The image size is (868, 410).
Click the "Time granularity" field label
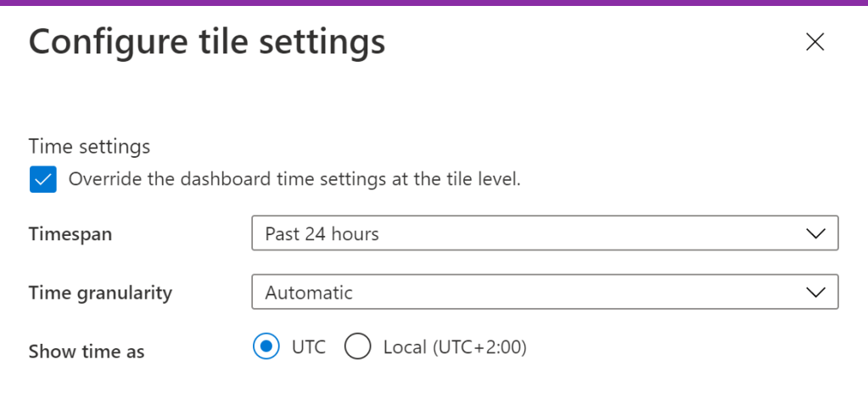100,293
